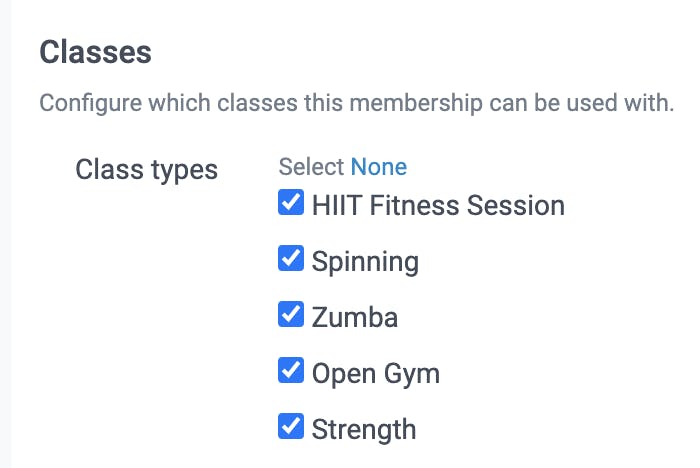Uncheck the Spinning checkbox
This screenshot has width=700, height=468.
coord(291,260)
